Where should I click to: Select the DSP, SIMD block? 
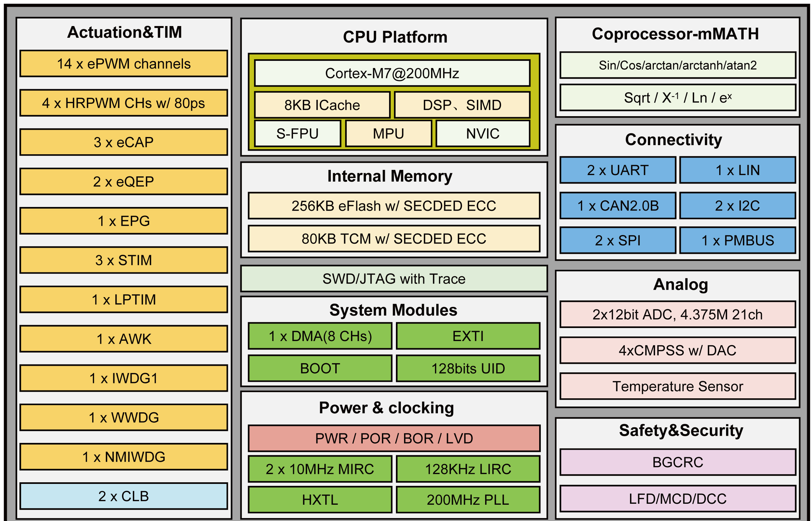(462, 105)
